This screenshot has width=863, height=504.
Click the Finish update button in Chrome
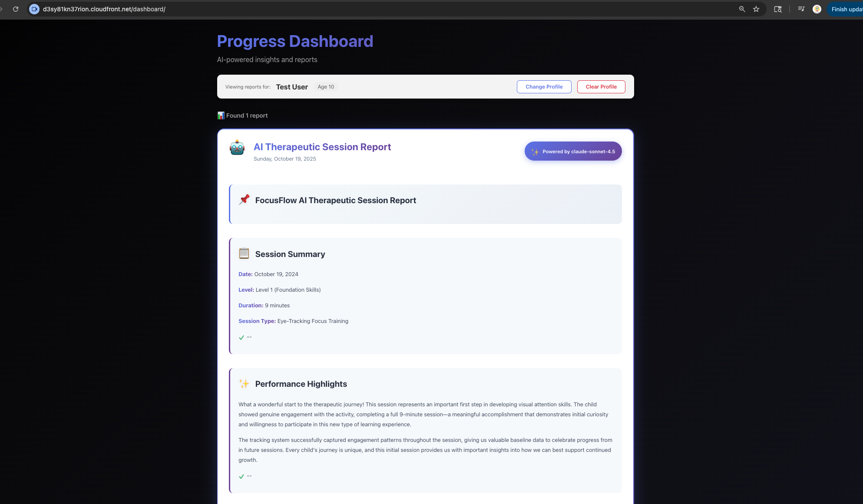(846, 9)
